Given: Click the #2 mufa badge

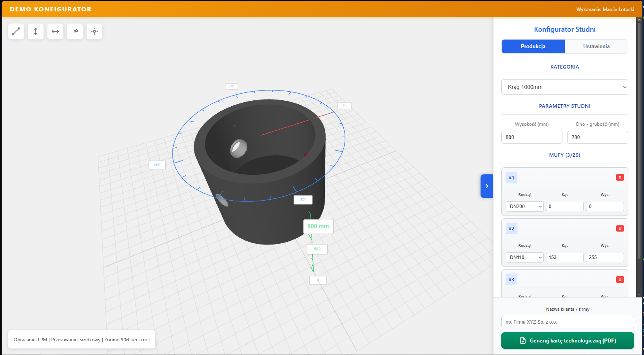Looking at the screenshot, I should click(x=512, y=228).
